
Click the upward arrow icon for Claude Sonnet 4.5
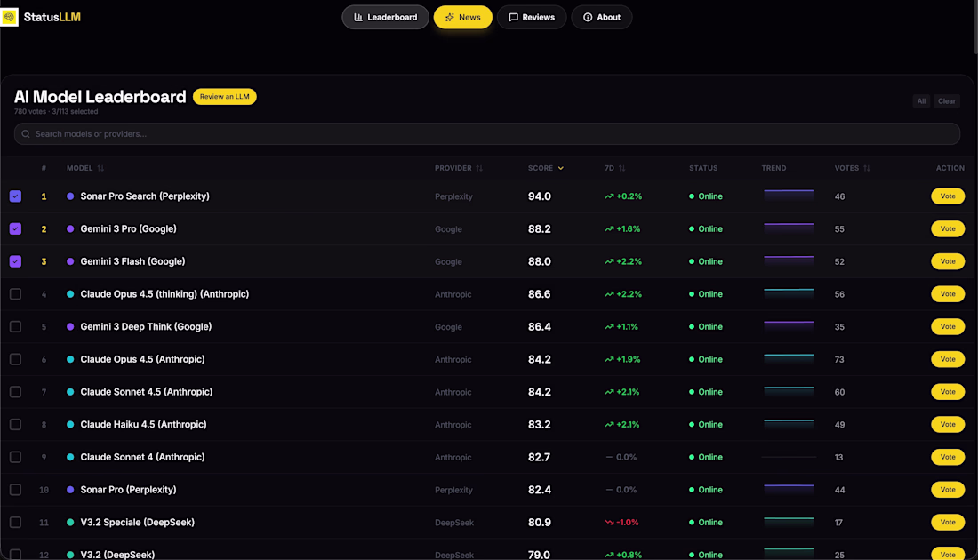pos(609,392)
